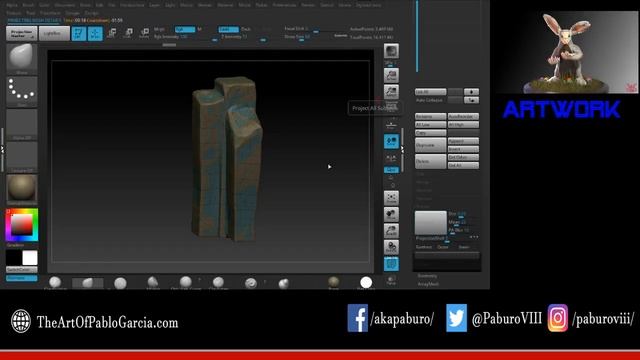Enable the Zadd sculpt mode

pos(228,29)
